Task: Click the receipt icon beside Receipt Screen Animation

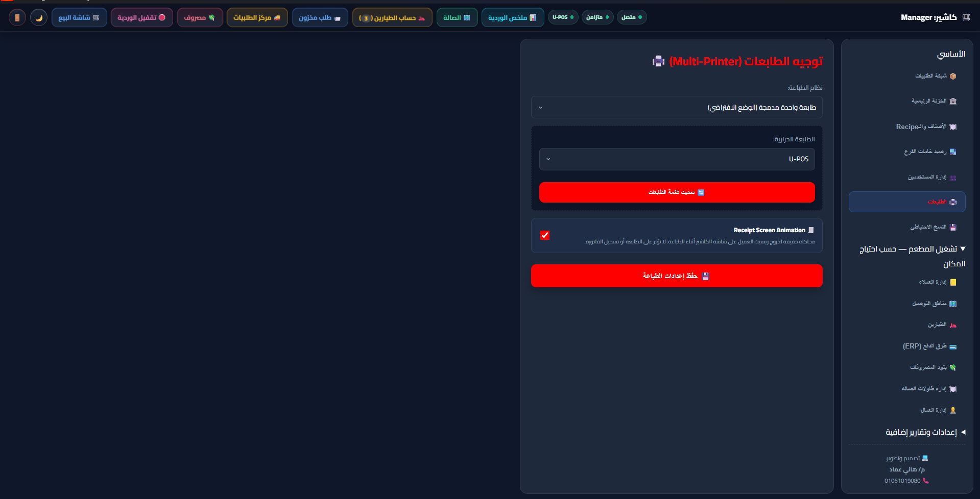Action: [811, 230]
